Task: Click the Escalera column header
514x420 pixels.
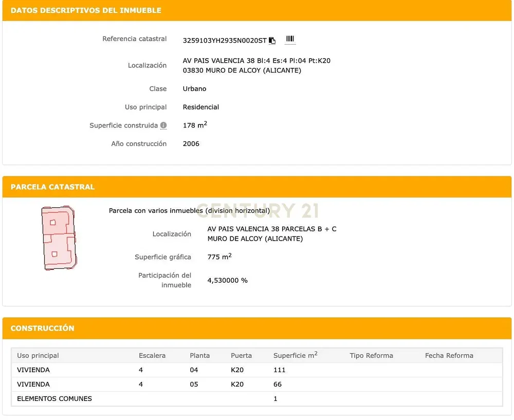Action: pos(152,355)
